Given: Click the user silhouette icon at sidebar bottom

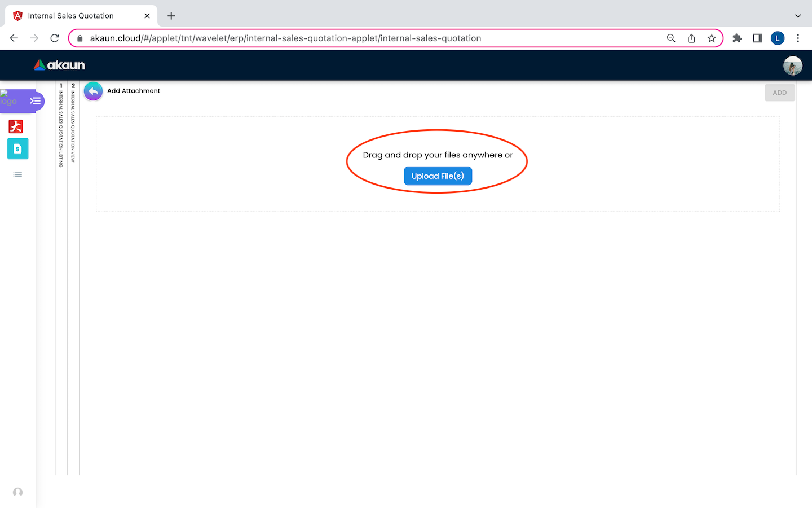Looking at the screenshot, I should click(x=17, y=492).
